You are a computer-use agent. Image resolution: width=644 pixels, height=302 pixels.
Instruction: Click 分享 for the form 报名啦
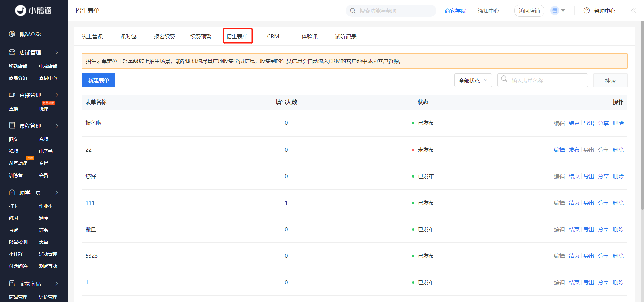pos(603,123)
